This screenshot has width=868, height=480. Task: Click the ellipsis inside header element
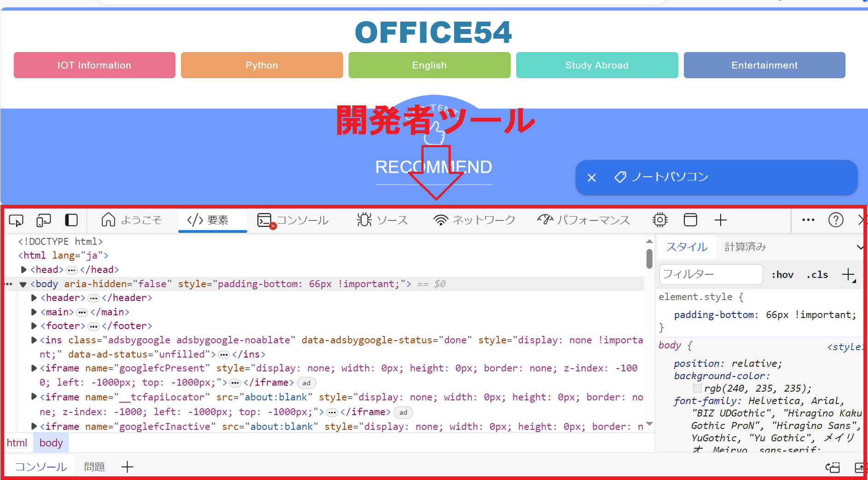(93, 298)
